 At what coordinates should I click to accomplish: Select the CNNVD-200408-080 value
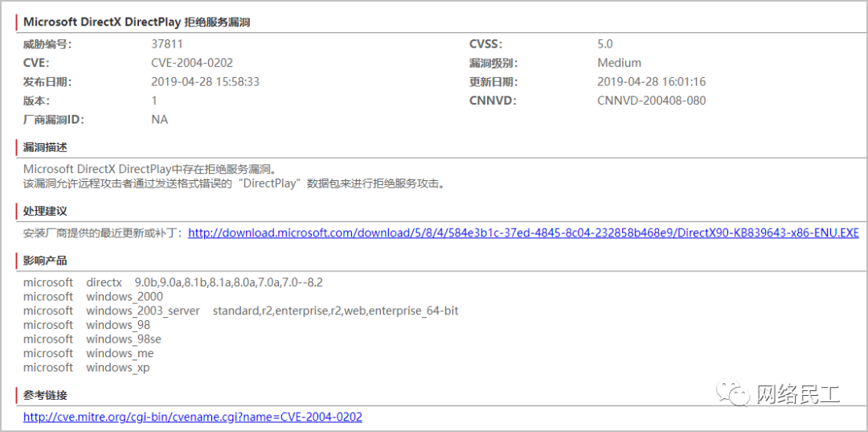[x=652, y=101]
